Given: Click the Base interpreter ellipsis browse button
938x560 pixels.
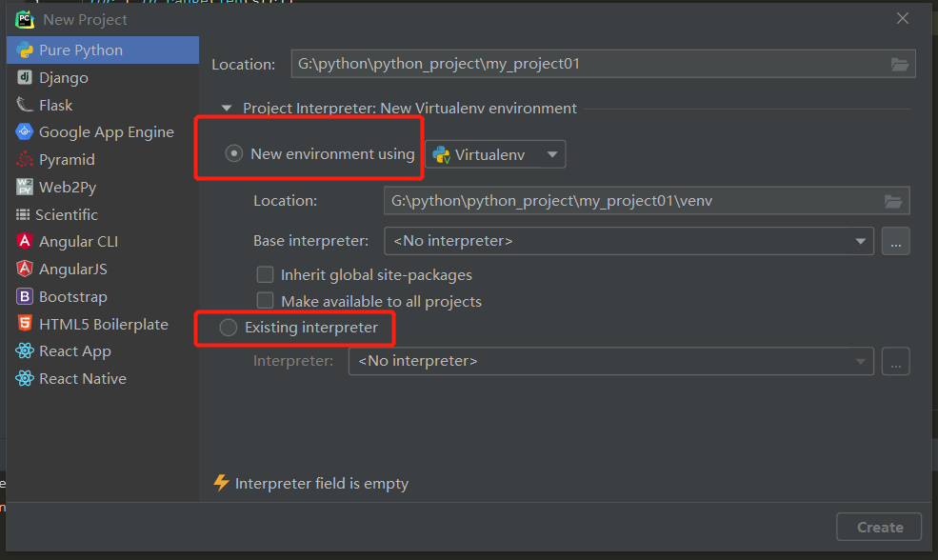Looking at the screenshot, I should pos(895,241).
